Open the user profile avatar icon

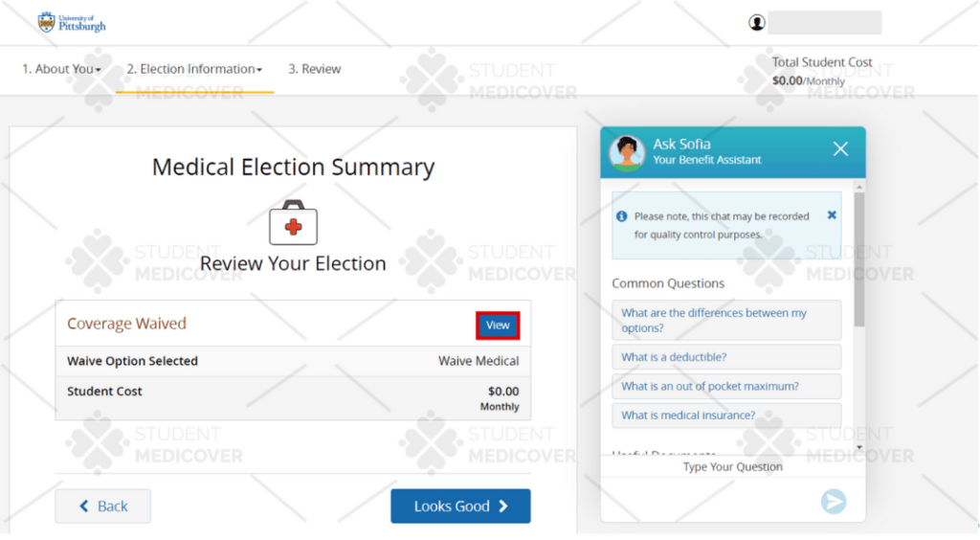point(756,23)
